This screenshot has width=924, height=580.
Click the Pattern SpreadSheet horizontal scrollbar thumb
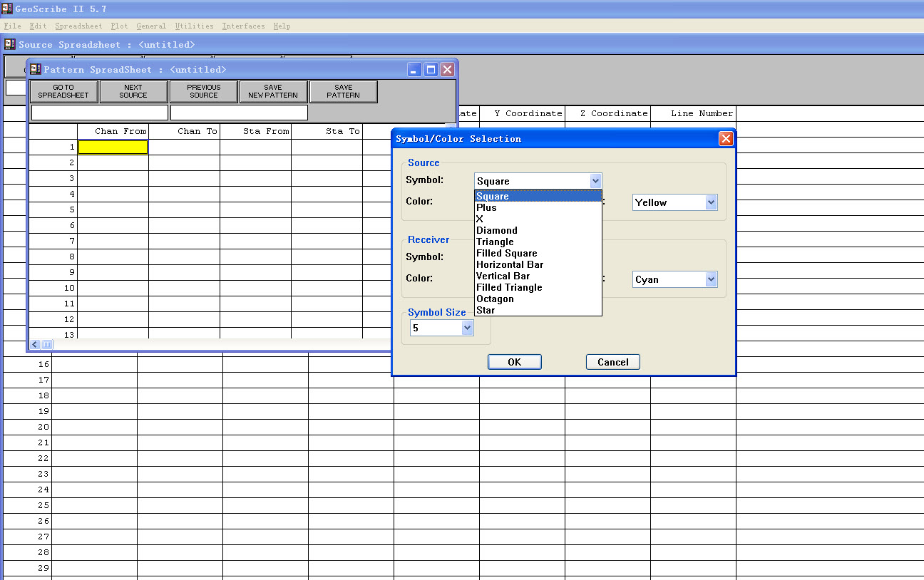[47, 344]
